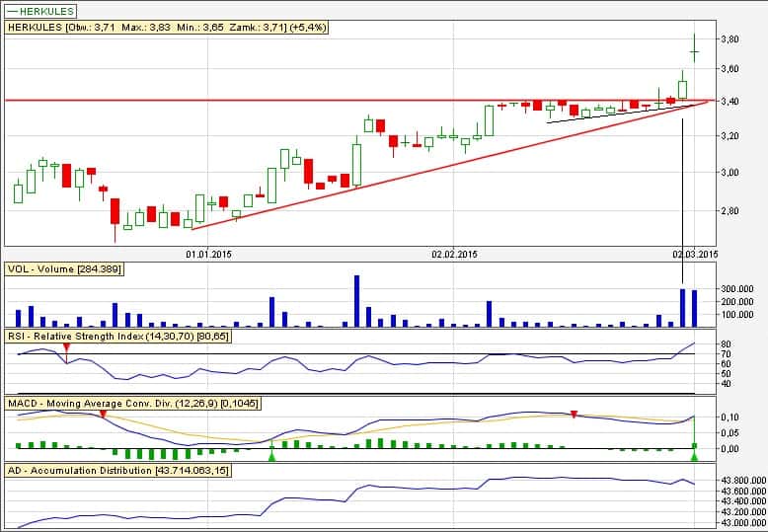Click the 02.02.2015 date marker

(x=453, y=254)
